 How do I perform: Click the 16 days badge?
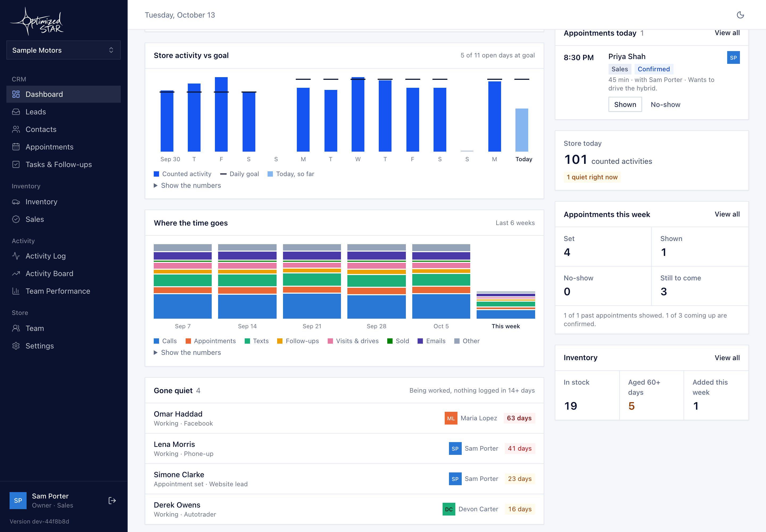coord(520,509)
